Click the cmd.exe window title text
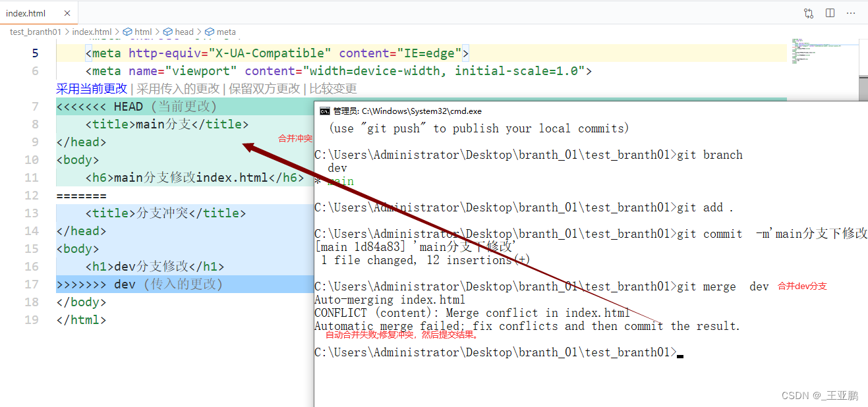Screen dimensions: 868x407 tap(407, 111)
